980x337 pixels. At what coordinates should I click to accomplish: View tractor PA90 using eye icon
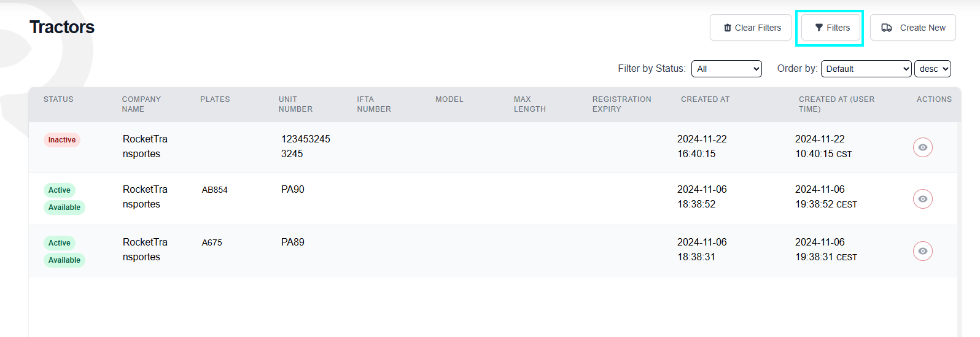[922, 199]
